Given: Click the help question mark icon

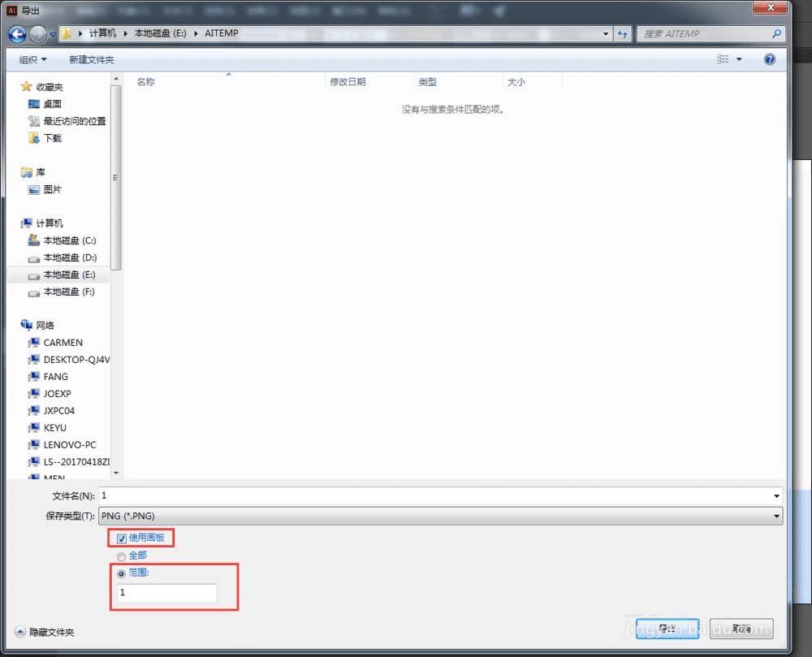Looking at the screenshot, I should click(x=770, y=59).
